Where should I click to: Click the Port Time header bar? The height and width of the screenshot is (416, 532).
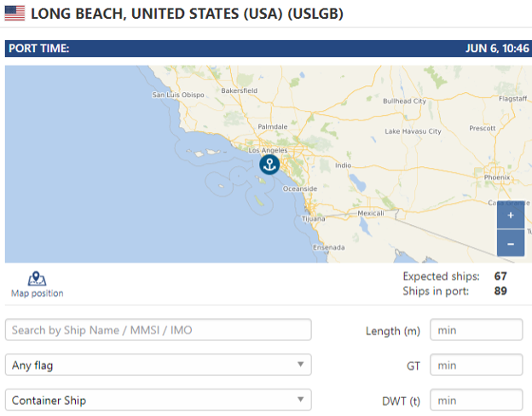tap(269, 49)
